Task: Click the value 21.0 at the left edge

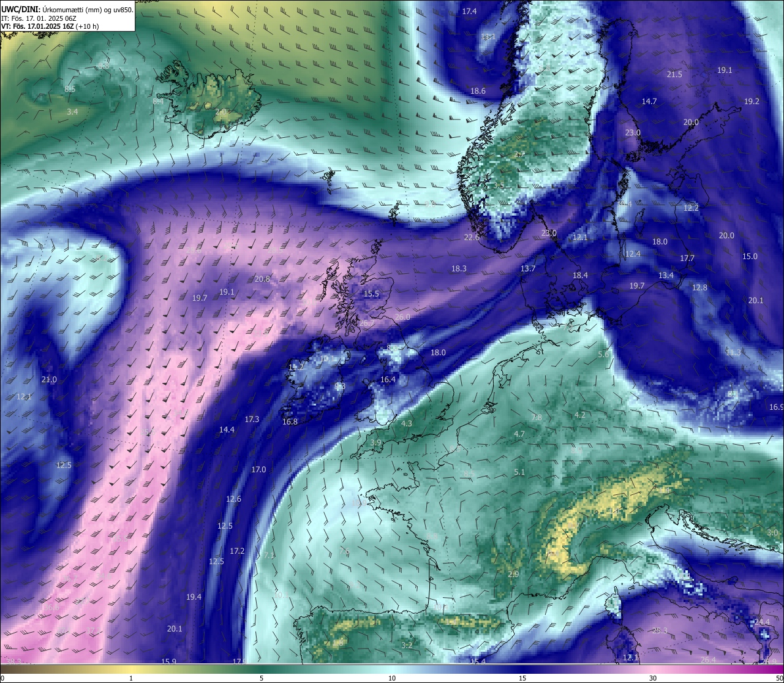Action: click(49, 379)
